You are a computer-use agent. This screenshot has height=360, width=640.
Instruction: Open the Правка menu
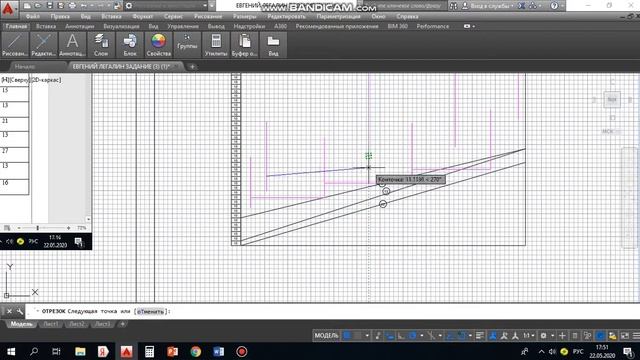tap(60, 16)
